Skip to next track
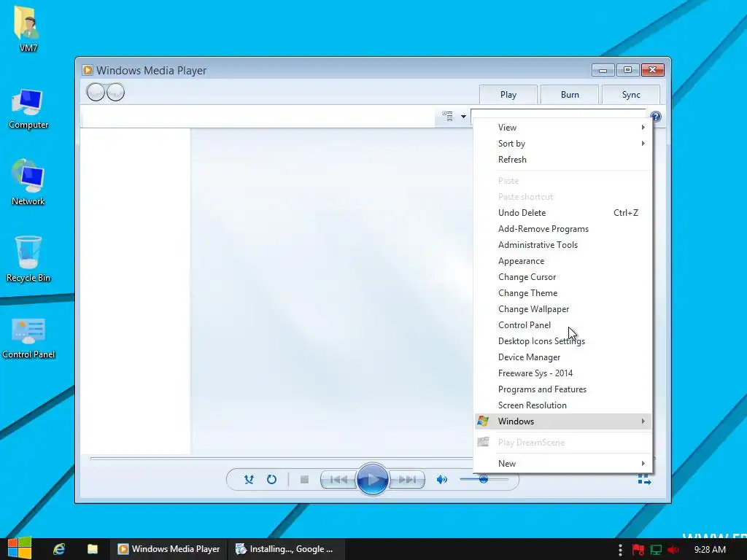The height and width of the screenshot is (560, 747). click(407, 480)
